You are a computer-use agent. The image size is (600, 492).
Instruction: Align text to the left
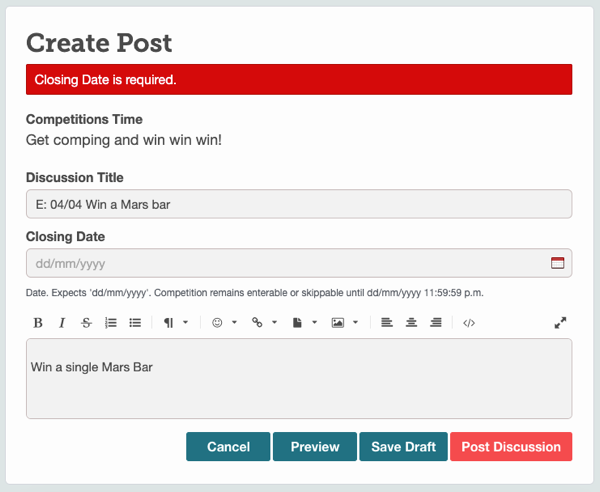click(387, 323)
